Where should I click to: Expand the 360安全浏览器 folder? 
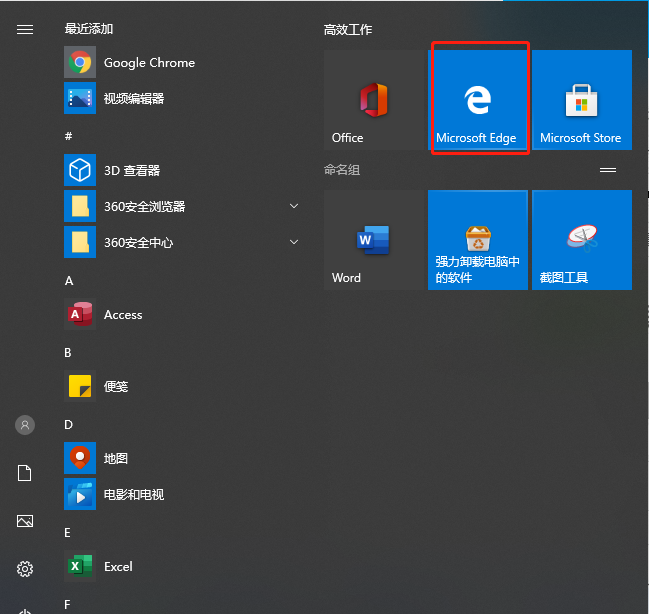294,206
